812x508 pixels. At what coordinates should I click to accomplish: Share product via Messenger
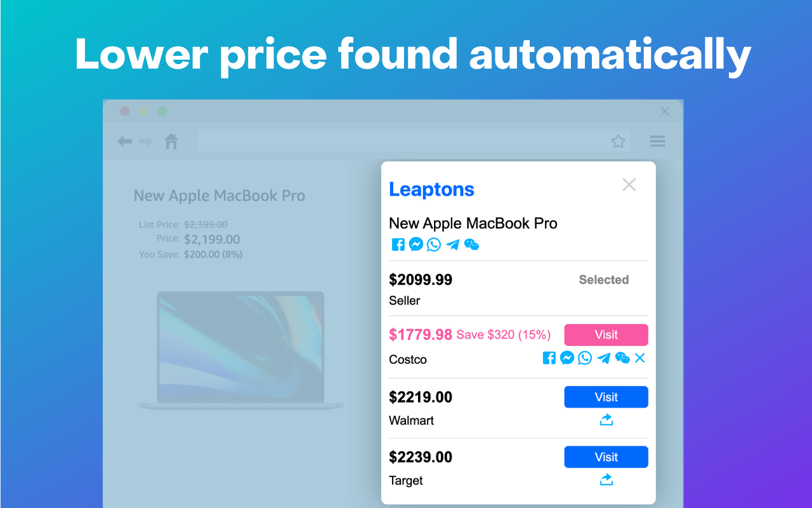(416, 244)
